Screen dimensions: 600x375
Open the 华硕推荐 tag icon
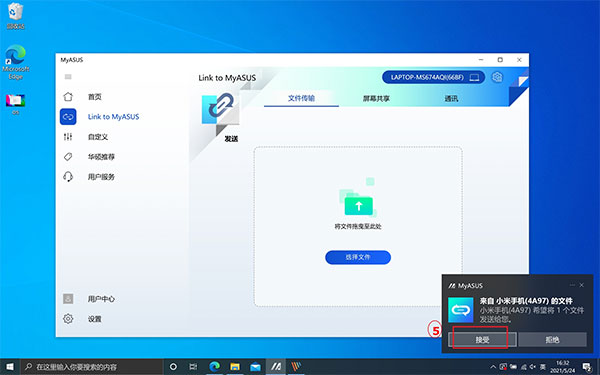tap(68, 157)
